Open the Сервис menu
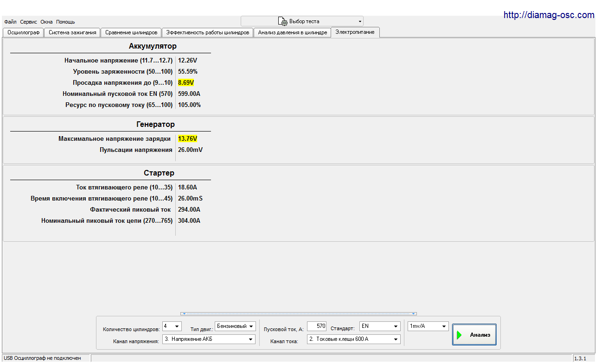 (x=29, y=22)
